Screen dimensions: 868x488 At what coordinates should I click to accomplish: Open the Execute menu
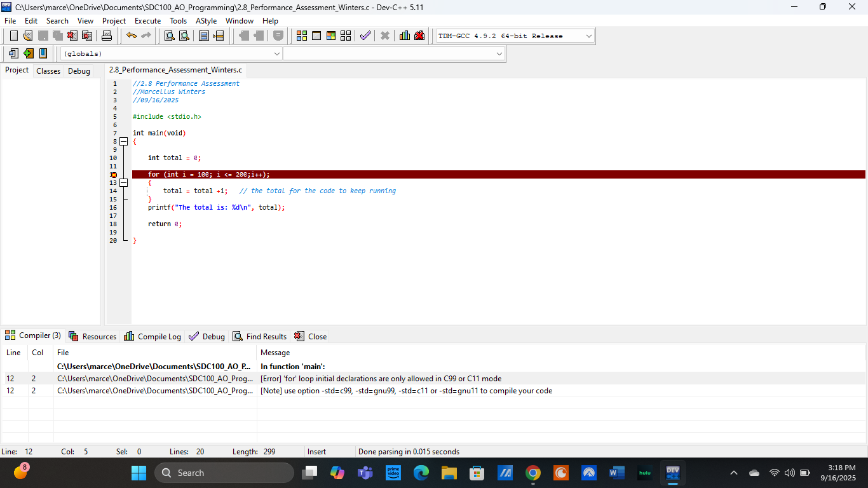148,21
